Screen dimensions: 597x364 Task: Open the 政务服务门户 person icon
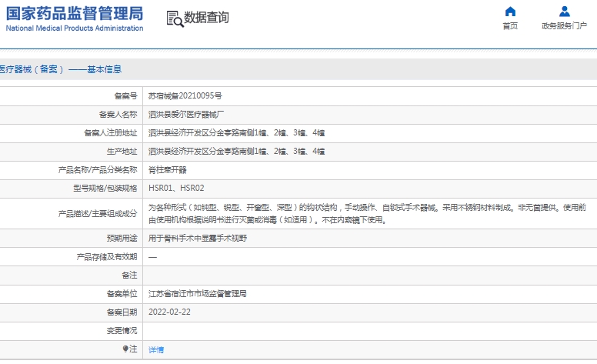[x=564, y=12]
